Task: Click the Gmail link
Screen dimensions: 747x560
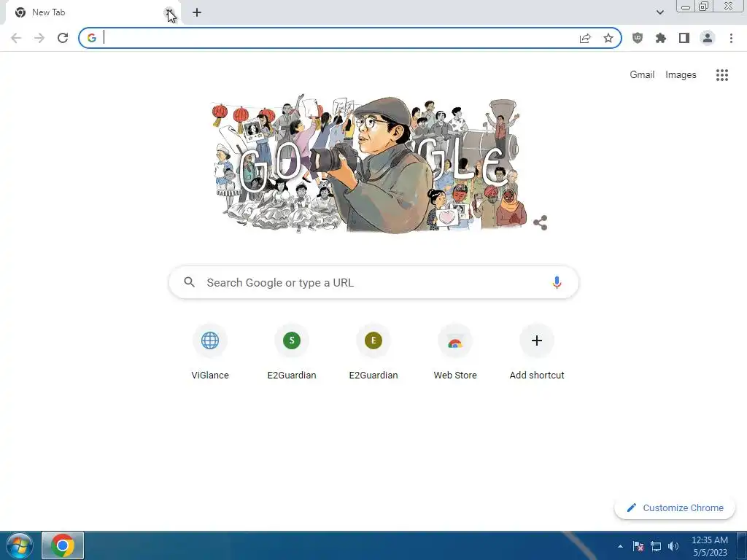Action: 642,75
